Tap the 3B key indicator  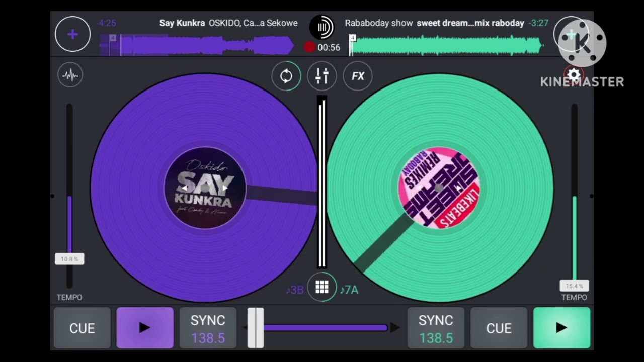click(x=295, y=290)
